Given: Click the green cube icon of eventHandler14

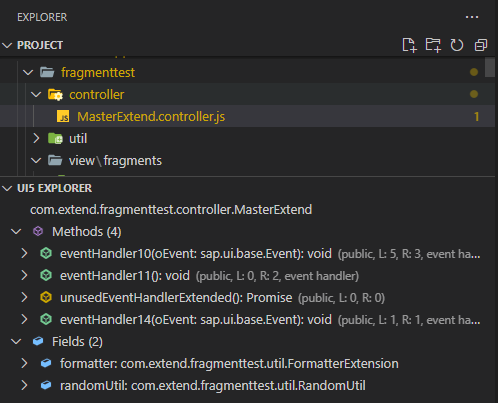Looking at the screenshot, I should (46, 319).
